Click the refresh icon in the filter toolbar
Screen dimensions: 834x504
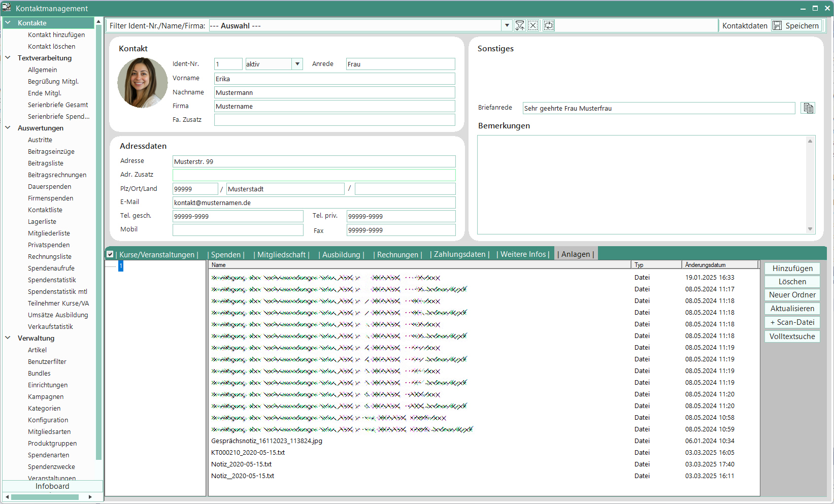coord(549,25)
